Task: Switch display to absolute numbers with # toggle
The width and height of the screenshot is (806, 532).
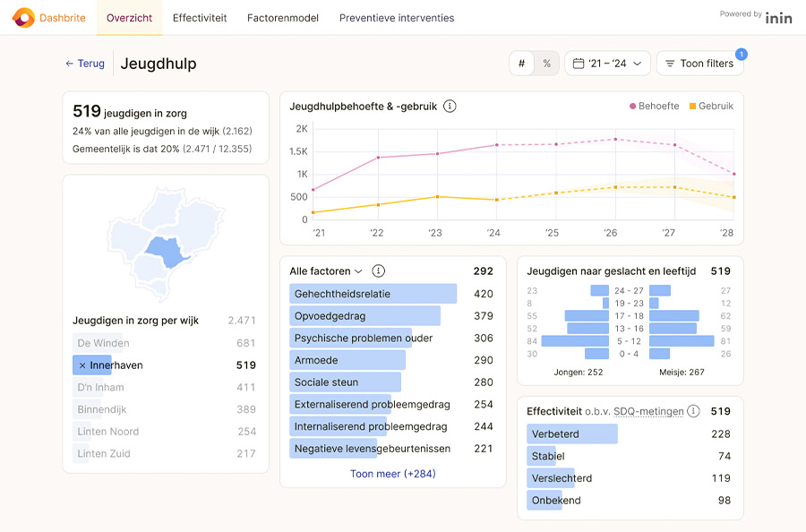Action: (521, 64)
